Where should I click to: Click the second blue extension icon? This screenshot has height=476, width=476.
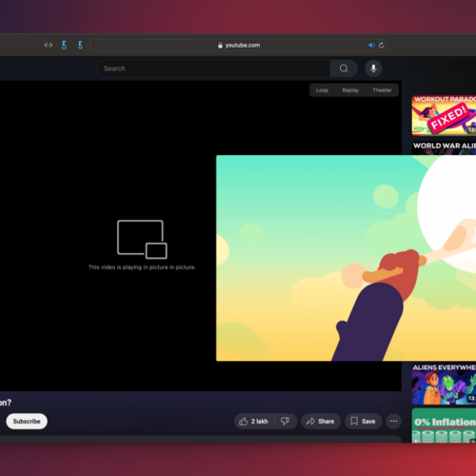[x=80, y=45]
